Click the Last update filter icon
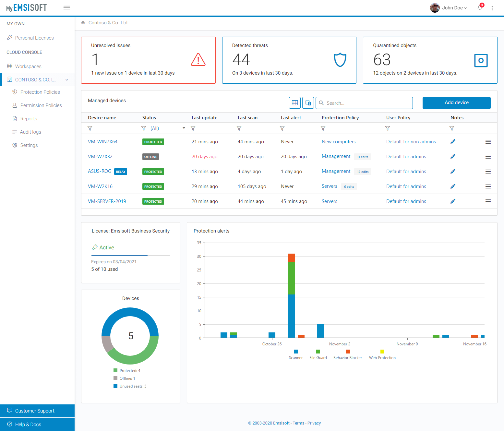 (193, 128)
